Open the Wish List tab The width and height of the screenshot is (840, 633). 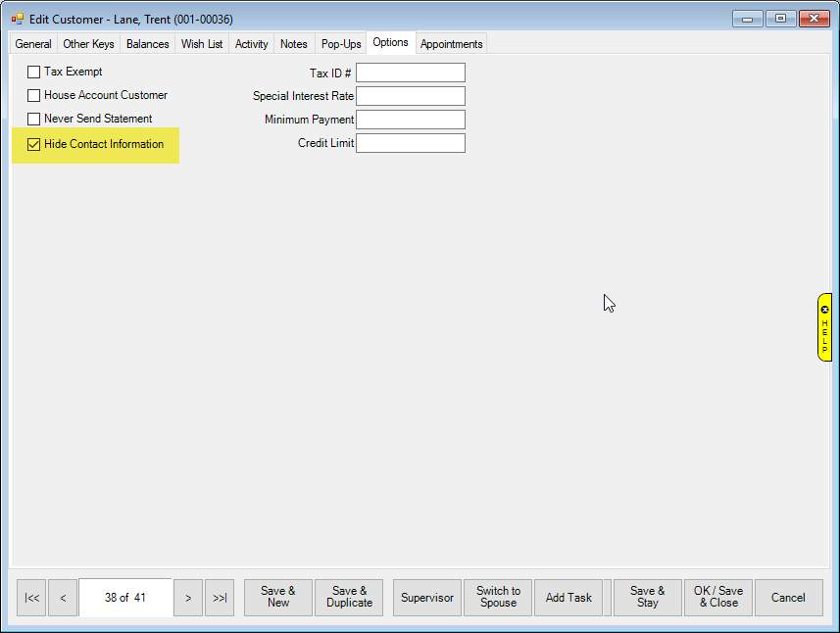pyautogui.click(x=202, y=44)
